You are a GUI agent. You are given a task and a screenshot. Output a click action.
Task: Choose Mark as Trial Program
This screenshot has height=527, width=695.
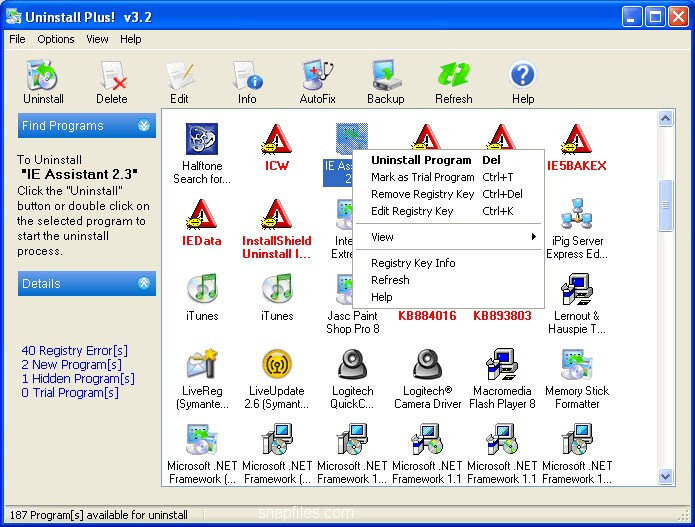[448, 177]
